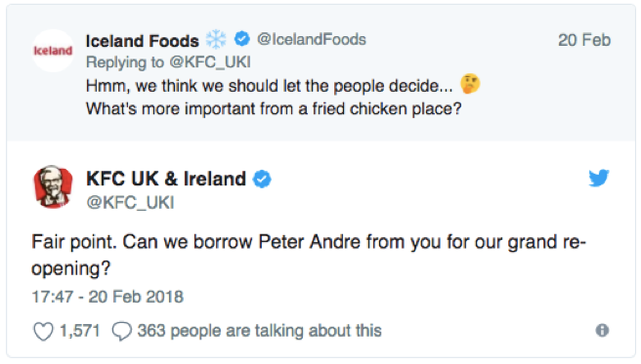The image size is (641, 364).
Task: Open the KFC UK & Ireland profile name
Action: coord(166,179)
